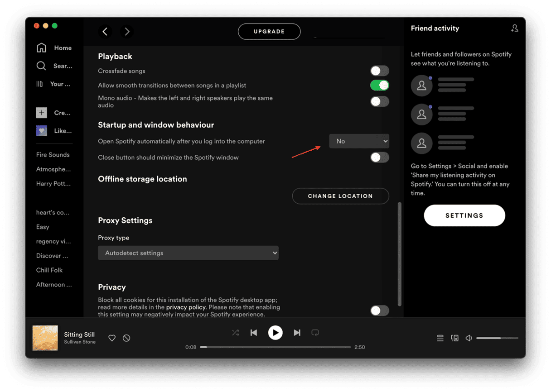
Task: Disable smooth transitions between songs toggle
Action: [x=379, y=86]
